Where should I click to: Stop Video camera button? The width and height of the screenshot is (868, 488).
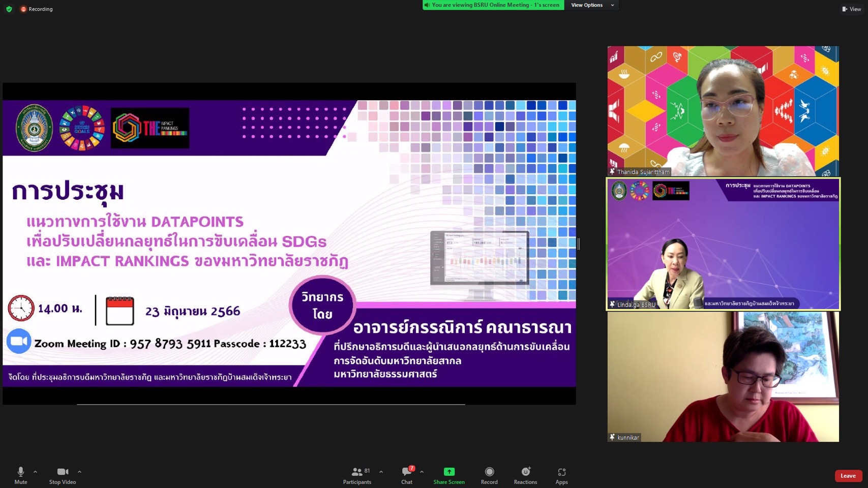pyautogui.click(x=63, y=475)
